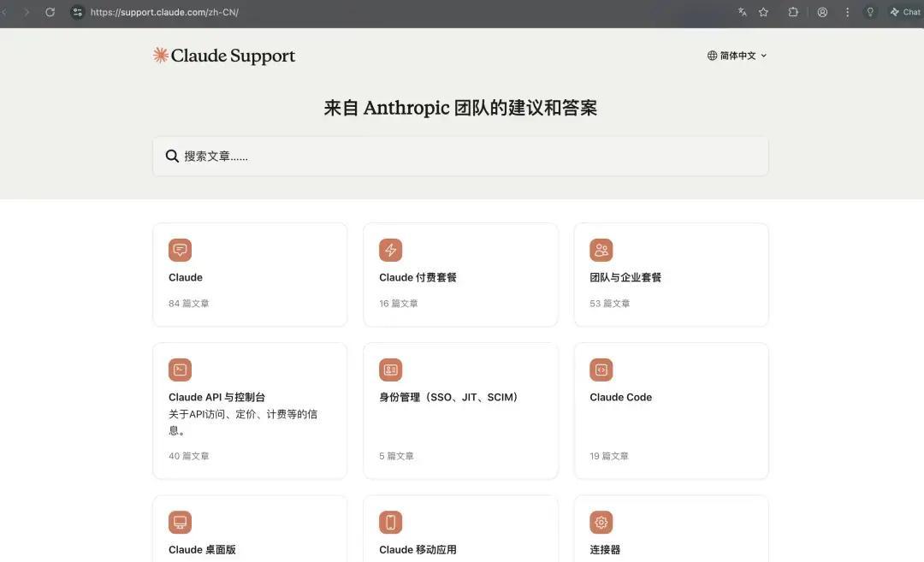Screen dimensions: 924x562
Task: Click the ID card icon for 身份管理
Action: [390, 370]
